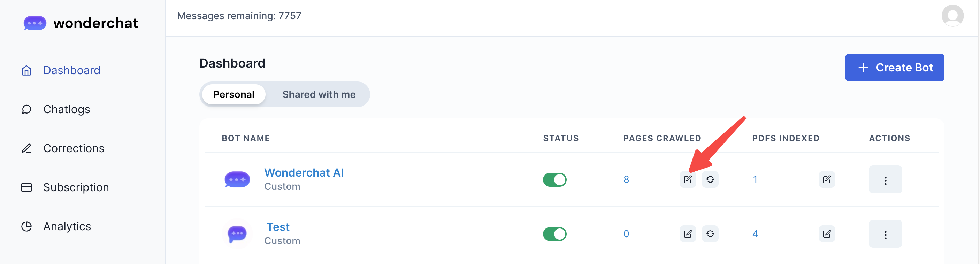Toggle off Wonderchat AI bot status
The width and height of the screenshot is (980, 264).
(554, 180)
